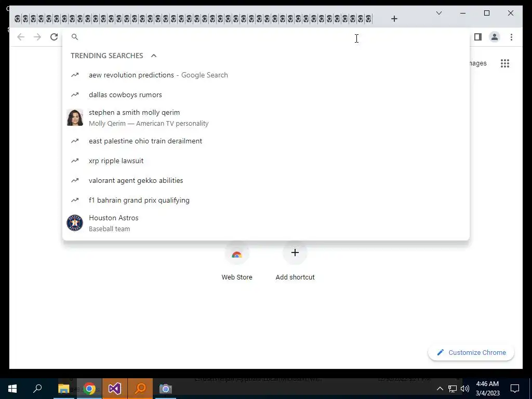Open the Windows Start menu
Viewport: 532px width, 399px height.
(12, 389)
